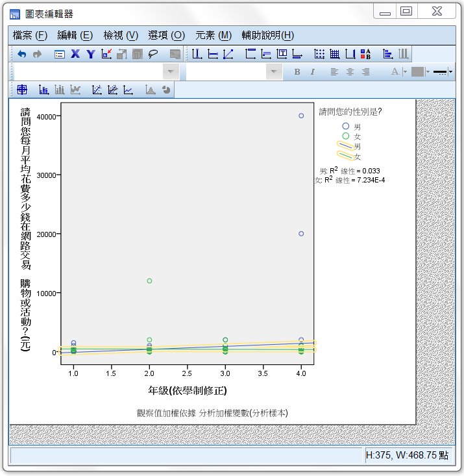Click the gray fill color swatch
The width and height of the screenshot is (464, 476).
pos(417,72)
